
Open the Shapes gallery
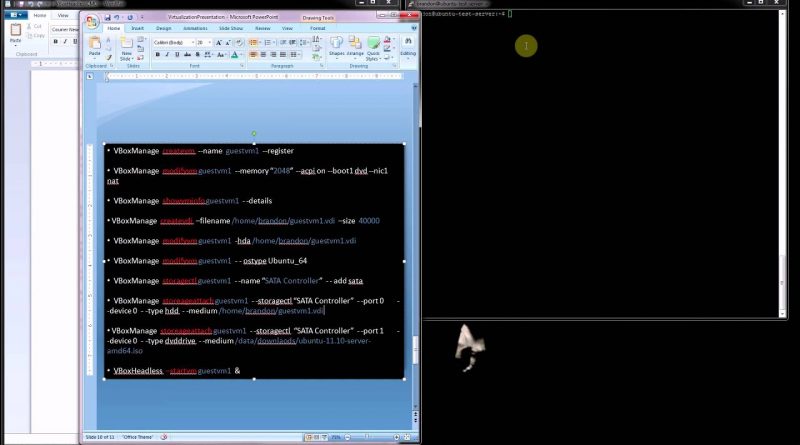(337, 47)
